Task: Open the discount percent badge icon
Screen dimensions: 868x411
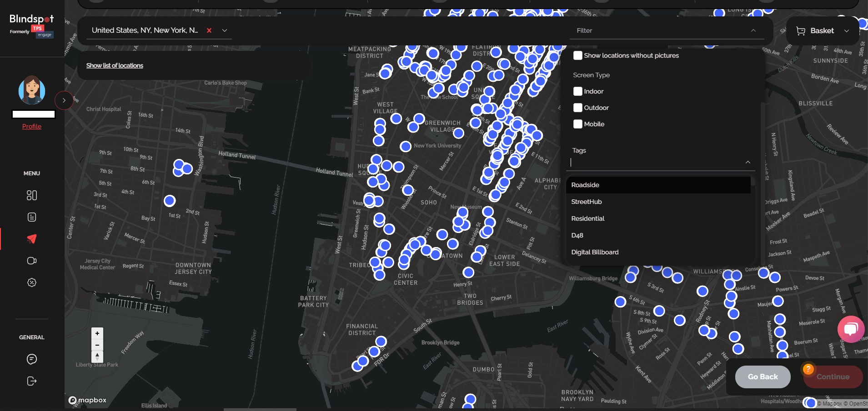Action: click(32, 282)
